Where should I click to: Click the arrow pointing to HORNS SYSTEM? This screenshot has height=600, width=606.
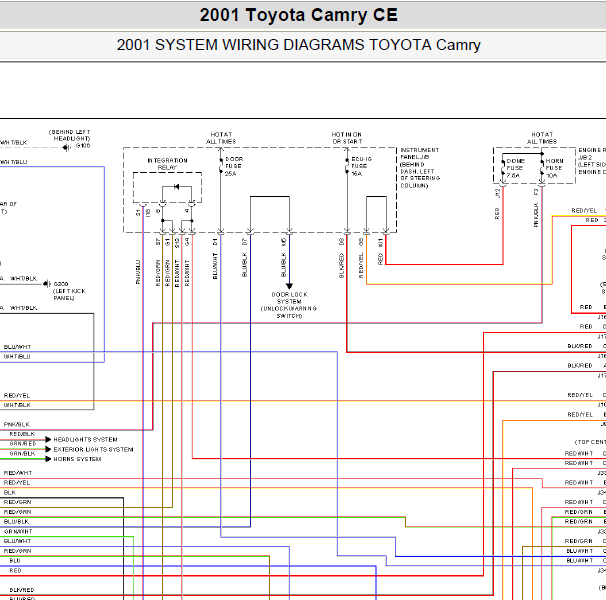point(48,459)
